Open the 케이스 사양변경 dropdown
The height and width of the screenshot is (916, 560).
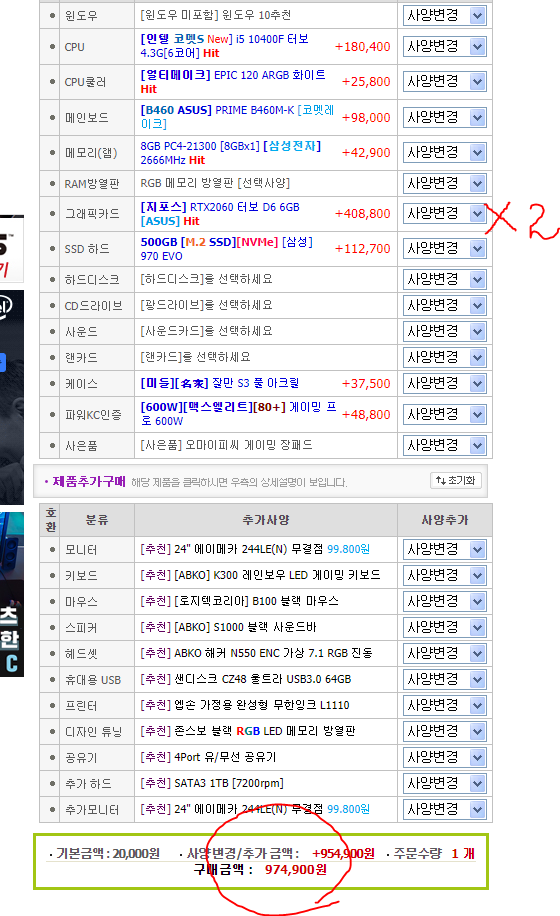point(444,383)
